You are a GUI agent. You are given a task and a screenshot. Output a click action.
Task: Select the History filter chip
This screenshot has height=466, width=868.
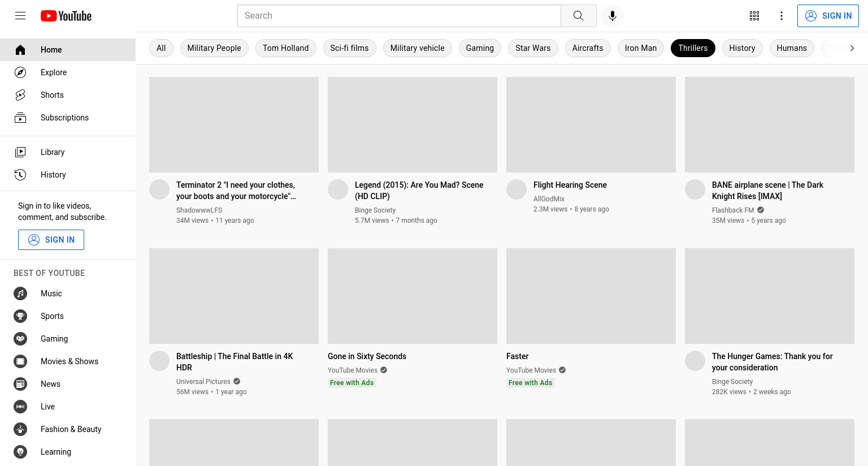pos(742,48)
